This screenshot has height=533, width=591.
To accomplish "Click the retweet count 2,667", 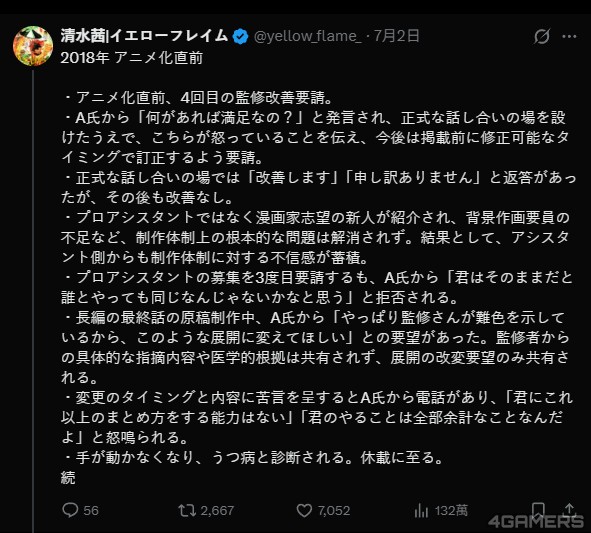I will 217,511.
